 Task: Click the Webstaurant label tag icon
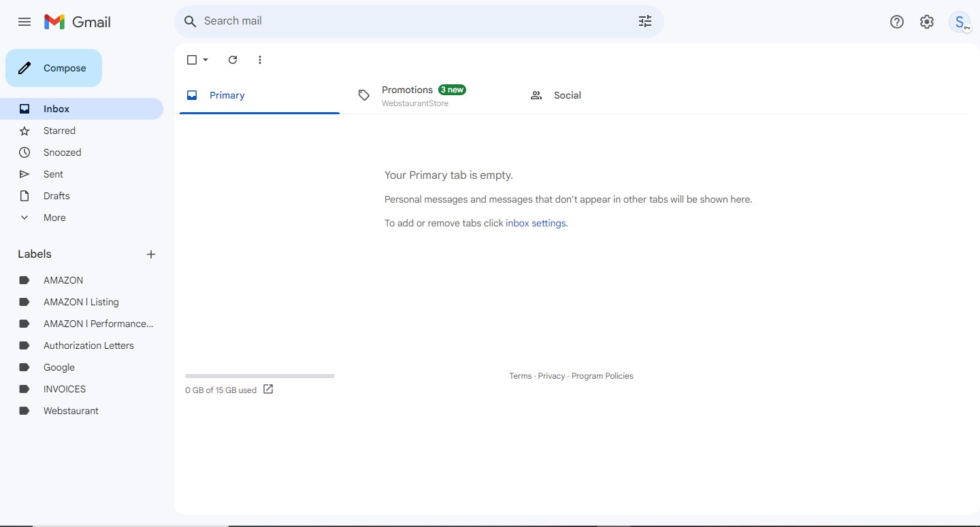tap(24, 411)
